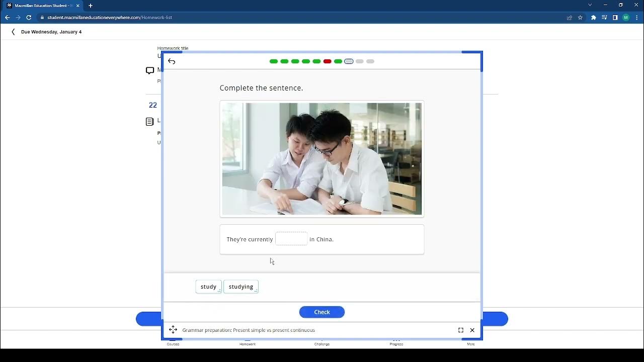The height and width of the screenshot is (362, 644).
Task: Expand the exercise to fullscreen
Action: pos(461,330)
